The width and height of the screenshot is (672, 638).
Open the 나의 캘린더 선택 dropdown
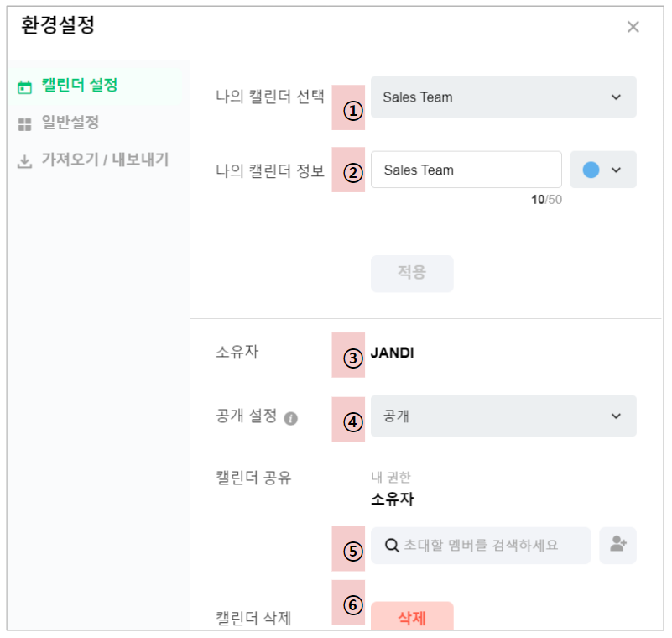pyautogui.click(x=503, y=97)
